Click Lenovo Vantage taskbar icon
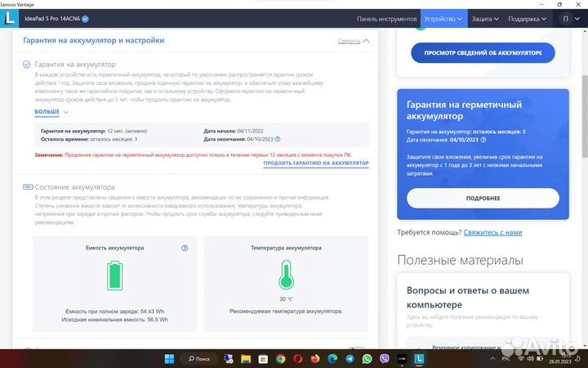The width and height of the screenshot is (588, 368). click(x=418, y=359)
